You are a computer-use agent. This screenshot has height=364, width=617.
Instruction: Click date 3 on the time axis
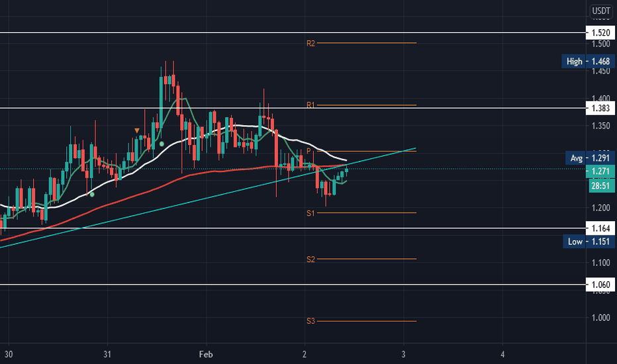click(x=403, y=354)
